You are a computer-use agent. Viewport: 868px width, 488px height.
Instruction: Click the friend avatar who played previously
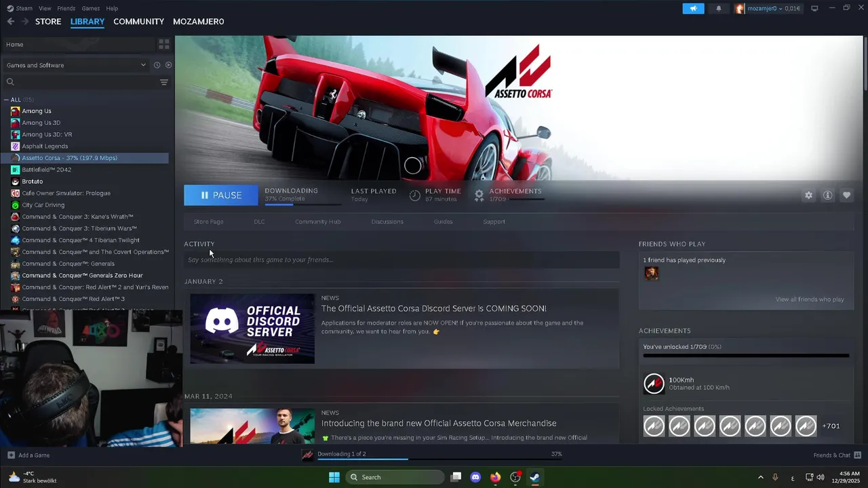[652, 273]
